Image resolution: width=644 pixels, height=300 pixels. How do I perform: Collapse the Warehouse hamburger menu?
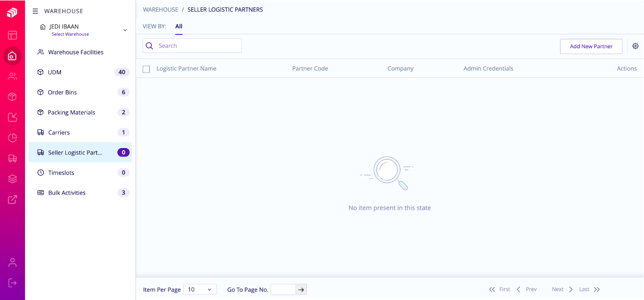tap(35, 11)
